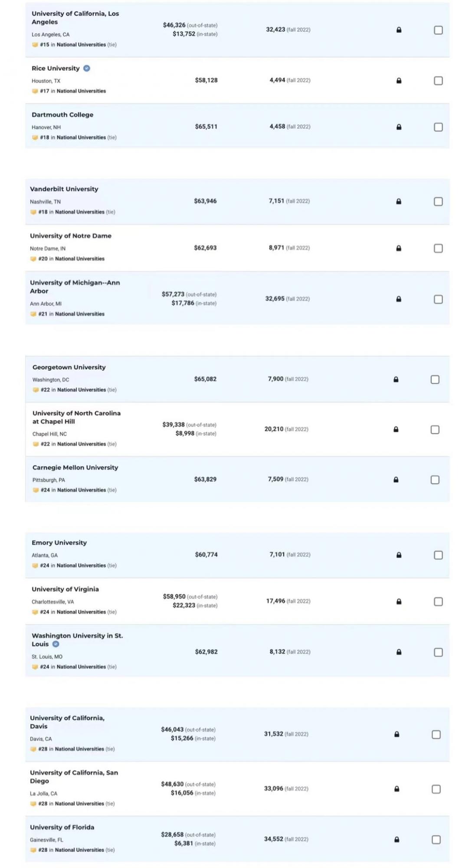The width and height of the screenshot is (475, 868).
Task: Tick the checkbox for University of Notre Dame
Action: (x=438, y=248)
